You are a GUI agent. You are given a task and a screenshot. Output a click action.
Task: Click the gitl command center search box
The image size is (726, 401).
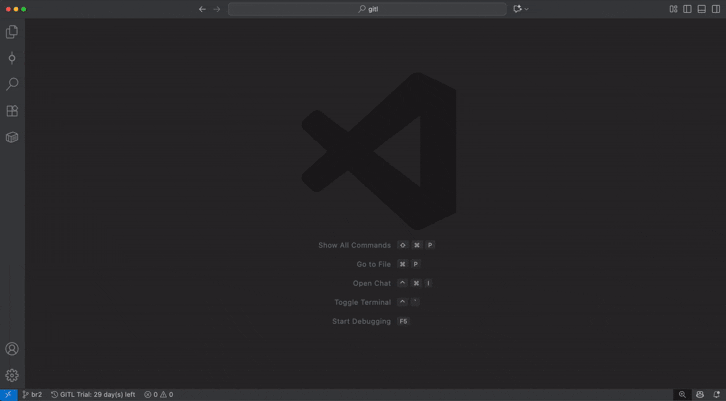pyautogui.click(x=367, y=9)
